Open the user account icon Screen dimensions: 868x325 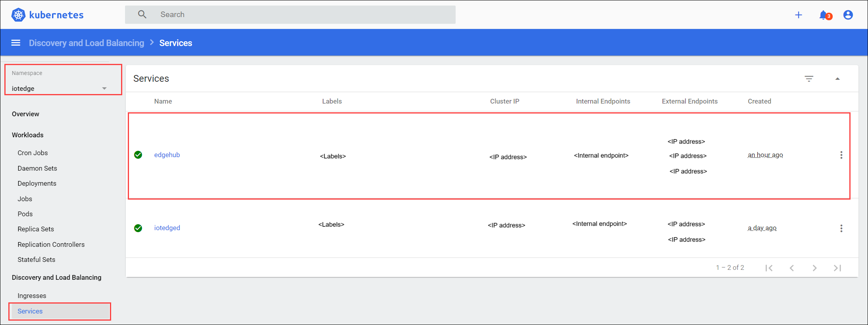point(848,15)
